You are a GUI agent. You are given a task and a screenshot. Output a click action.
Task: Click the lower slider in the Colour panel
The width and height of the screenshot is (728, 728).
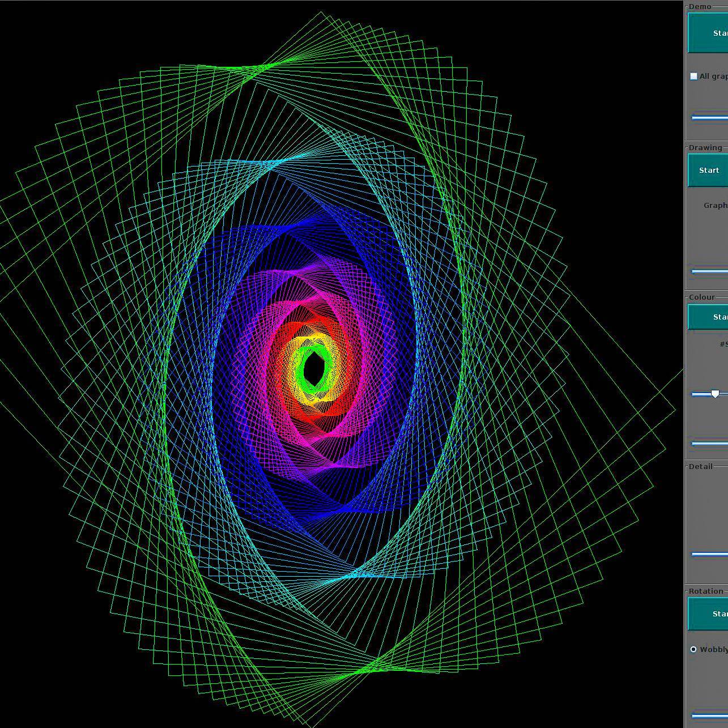point(710,444)
